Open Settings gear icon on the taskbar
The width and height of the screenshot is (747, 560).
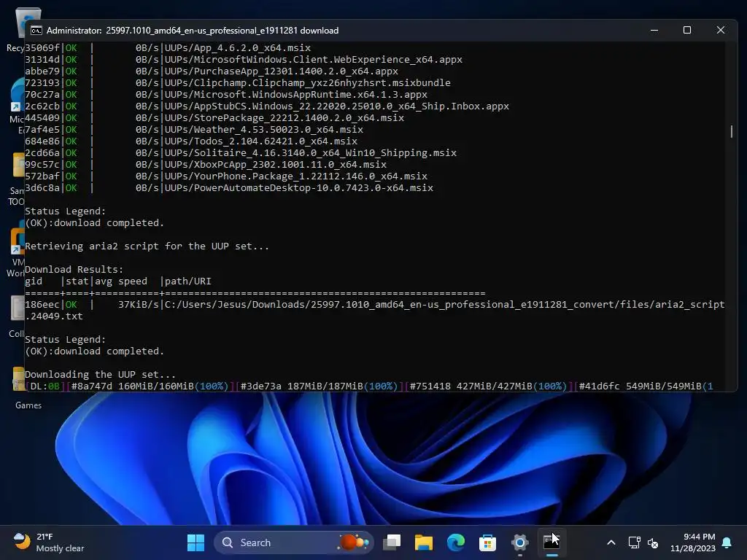(x=519, y=542)
